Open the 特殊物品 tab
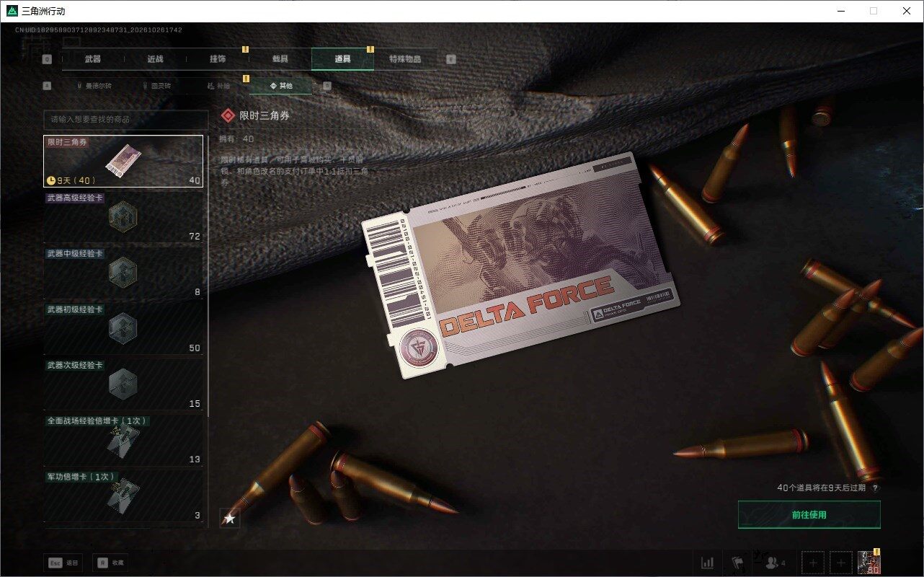The height and width of the screenshot is (577, 924). pyautogui.click(x=405, y=59)
